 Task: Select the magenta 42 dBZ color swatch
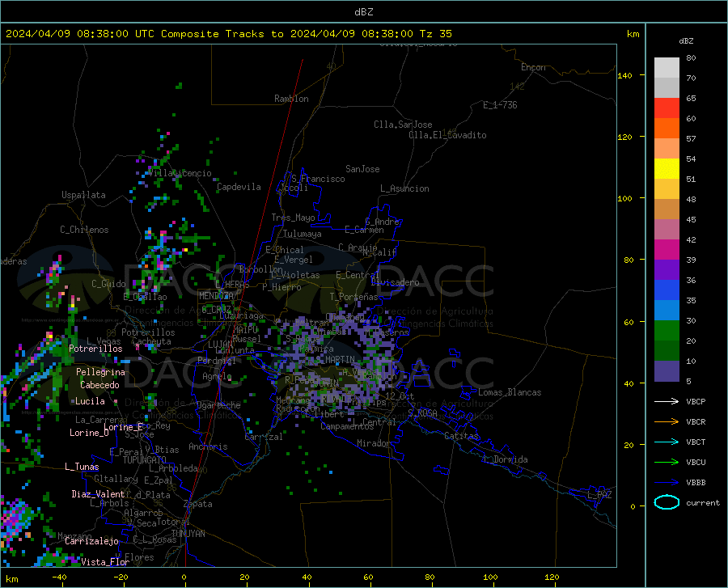click(667, 249)
